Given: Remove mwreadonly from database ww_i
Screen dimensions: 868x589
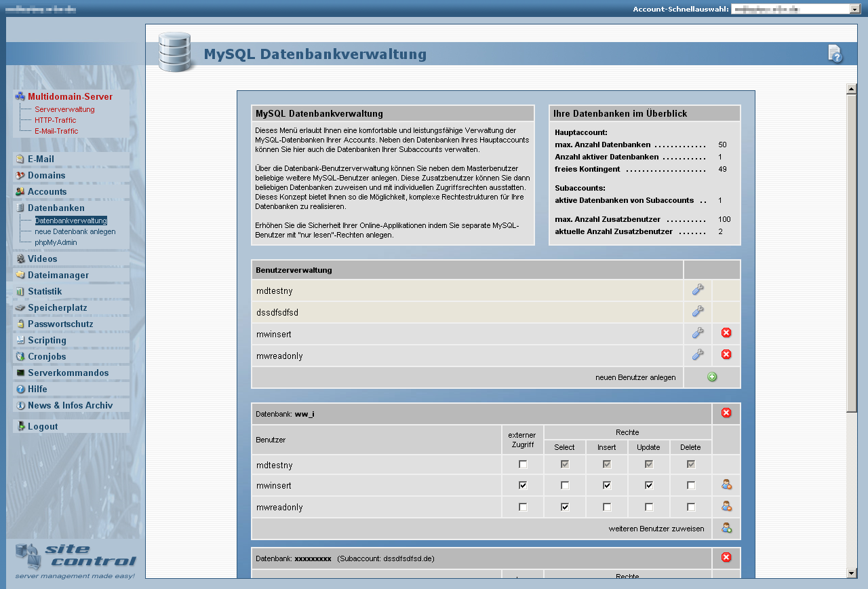Looking at the screenshot, I should (x=726, y=506).
